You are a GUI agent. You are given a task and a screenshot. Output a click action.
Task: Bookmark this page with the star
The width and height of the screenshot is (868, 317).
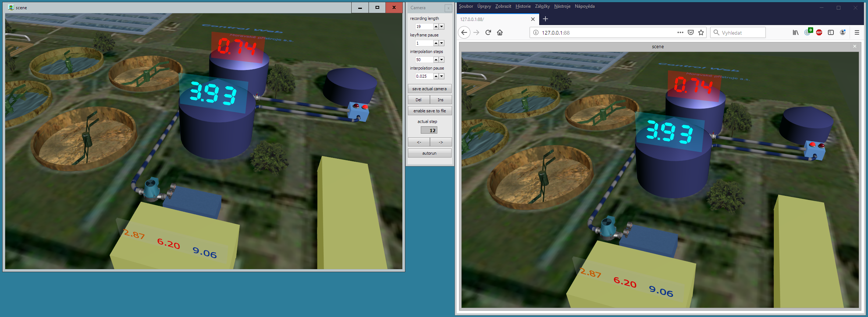coord(701,32)
